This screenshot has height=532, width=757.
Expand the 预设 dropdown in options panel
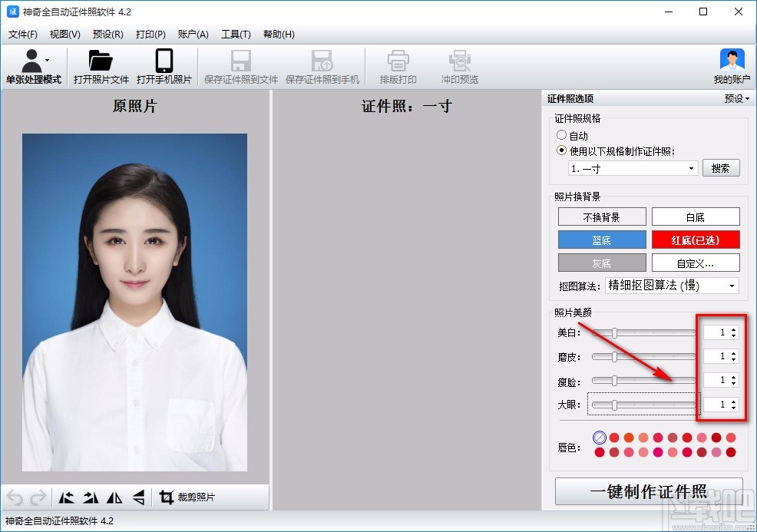tap(736, 98)
